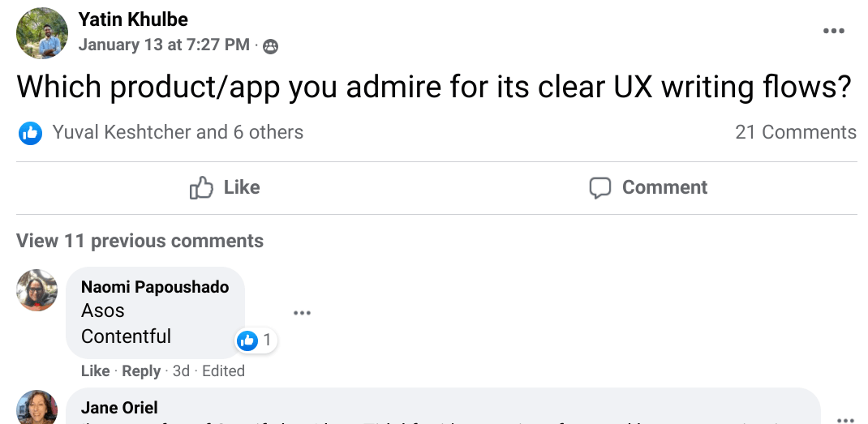Click the audience privacy icon beside timestamp
This screenshot has height=424, width=868.
(271, 47)
